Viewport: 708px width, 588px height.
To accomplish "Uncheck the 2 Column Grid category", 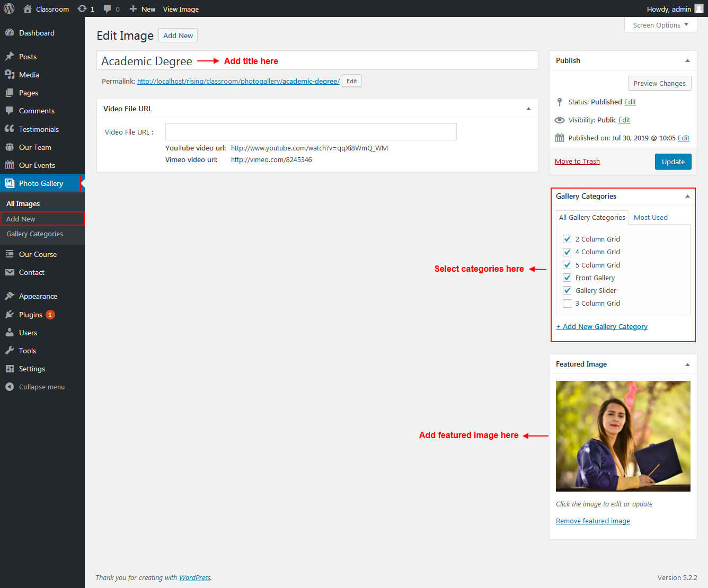I will click(x=567, y=239).
